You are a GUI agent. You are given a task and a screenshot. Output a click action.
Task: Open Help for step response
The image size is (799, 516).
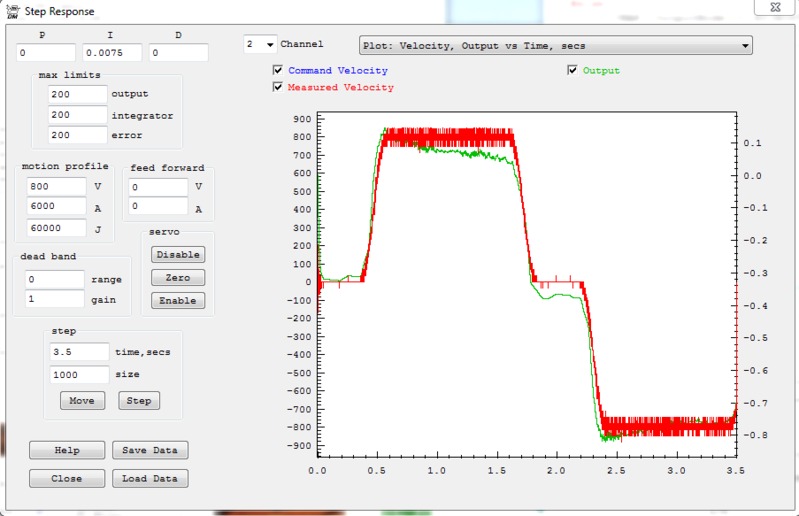[67, 450]
